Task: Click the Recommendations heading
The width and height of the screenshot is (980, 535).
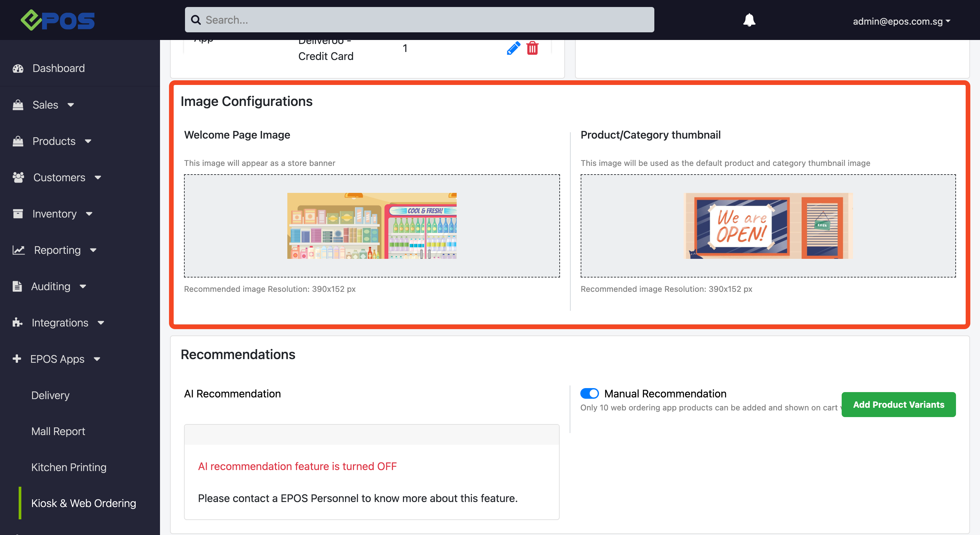Action: (238, 354)
